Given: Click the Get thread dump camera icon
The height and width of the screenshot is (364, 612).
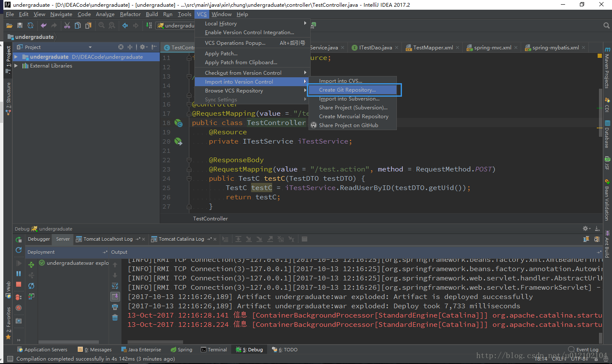Looking at the screenshot, I should (x=19, y=321).
